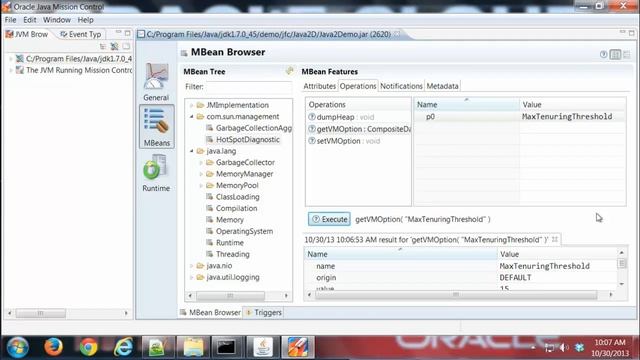Viewport: 640px width, 360px height.
Task: Open Internet Explorer from the taskbar
Action: coord(123,347)
